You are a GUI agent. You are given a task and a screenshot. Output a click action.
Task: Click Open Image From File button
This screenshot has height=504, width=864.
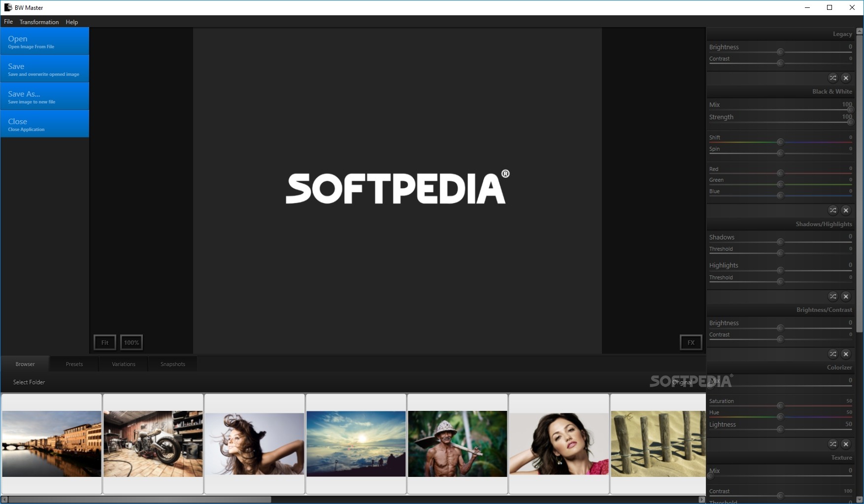tap(45, 41)
